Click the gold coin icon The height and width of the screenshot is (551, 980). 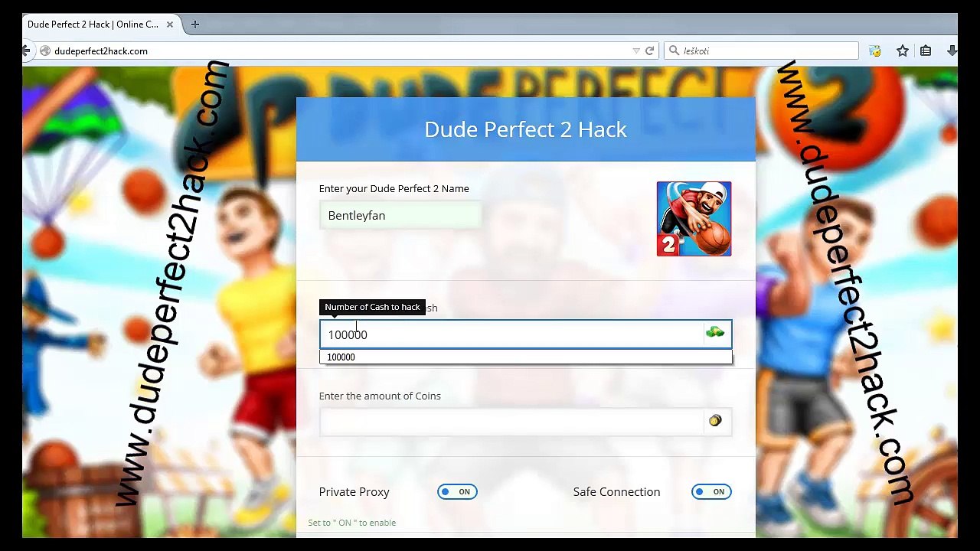[715, 420]
